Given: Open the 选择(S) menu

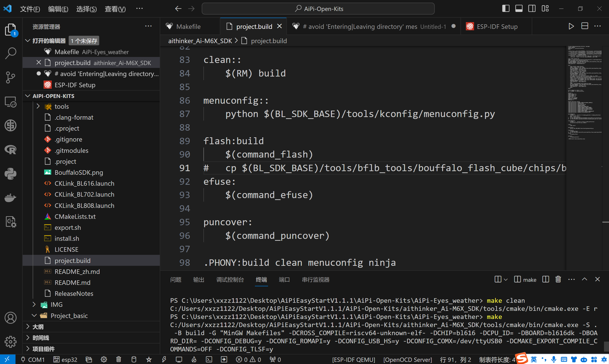Looking at the screenshot, I should 87,9.
